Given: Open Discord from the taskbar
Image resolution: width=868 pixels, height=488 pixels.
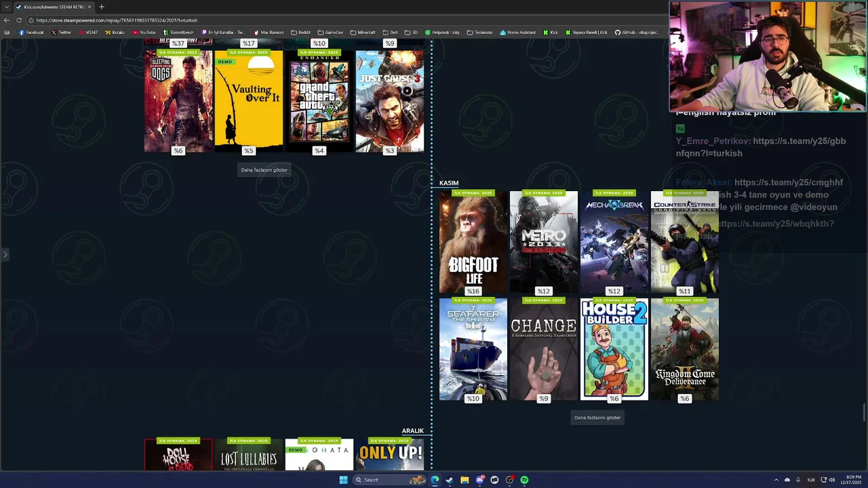Looking at the screenshot, I should [479, 480].
